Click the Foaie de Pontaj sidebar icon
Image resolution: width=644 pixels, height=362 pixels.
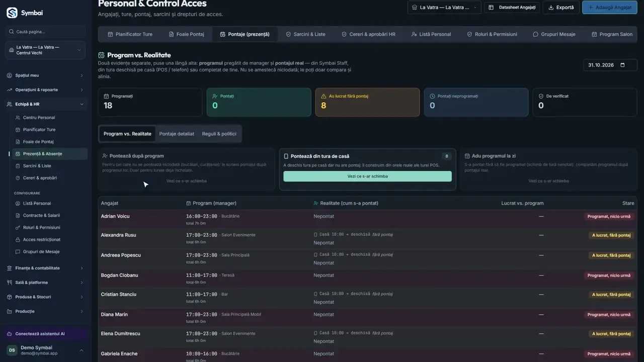[x=18, y=142]
